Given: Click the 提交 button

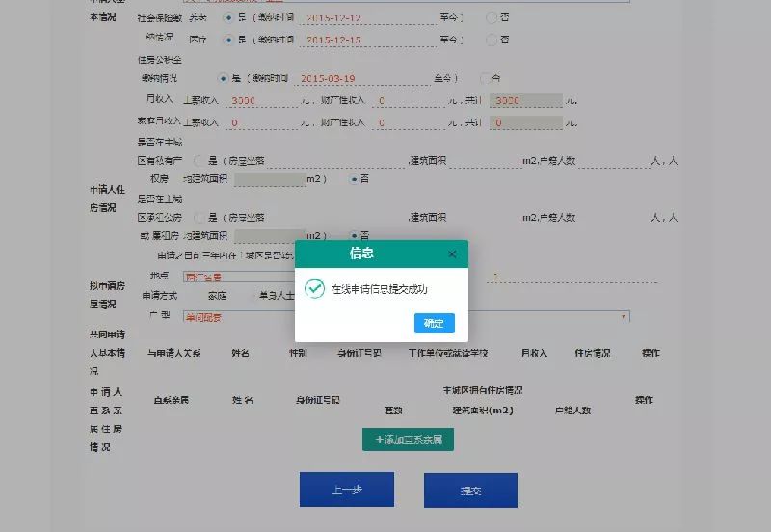Looking at the screenshot, I should [470, 491].
